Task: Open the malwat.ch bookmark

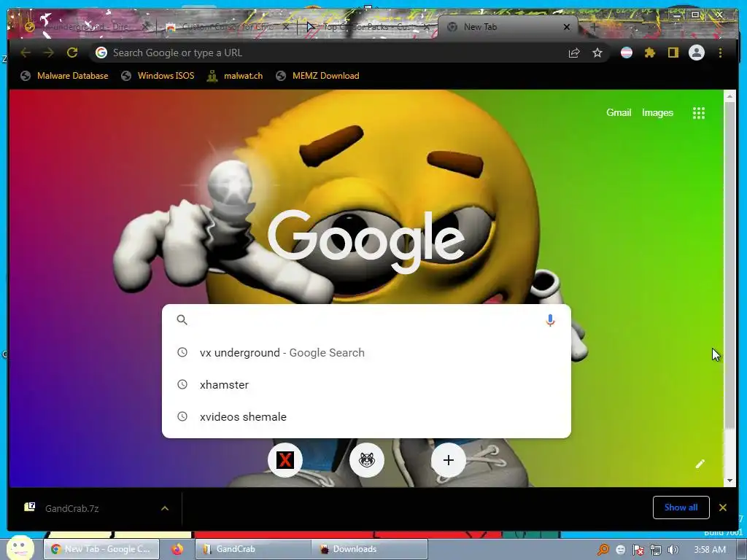Action: click(235, 76)
